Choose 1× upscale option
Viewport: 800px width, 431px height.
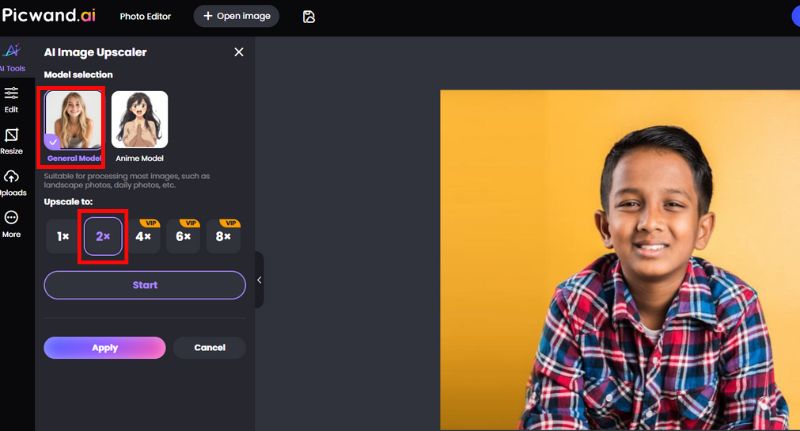coord(63,237)
